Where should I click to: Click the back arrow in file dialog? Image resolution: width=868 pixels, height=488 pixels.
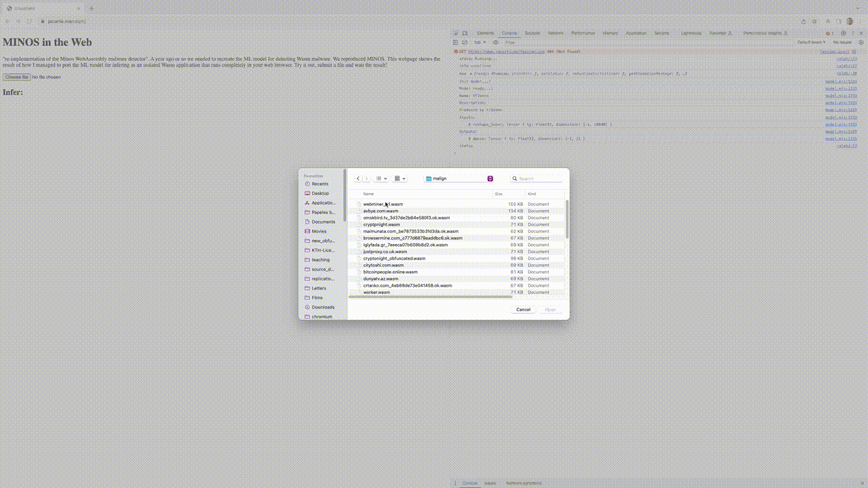click(358, 179)
